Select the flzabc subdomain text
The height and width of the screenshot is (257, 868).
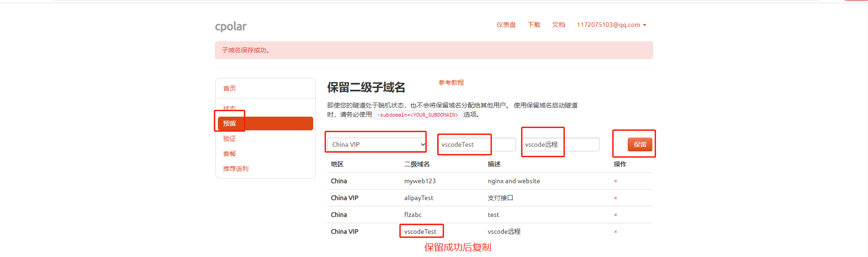pos(413,215)
